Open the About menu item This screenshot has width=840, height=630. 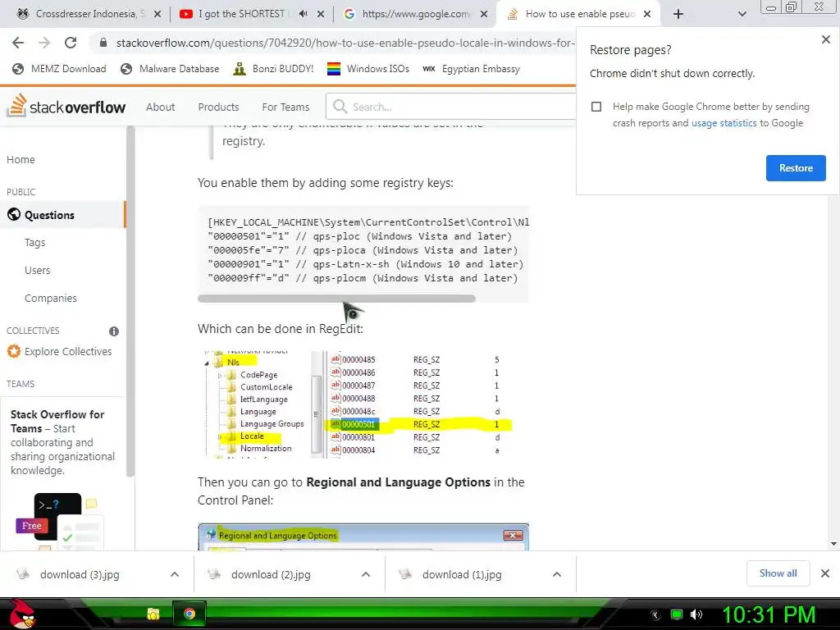(x=160, y=107)
